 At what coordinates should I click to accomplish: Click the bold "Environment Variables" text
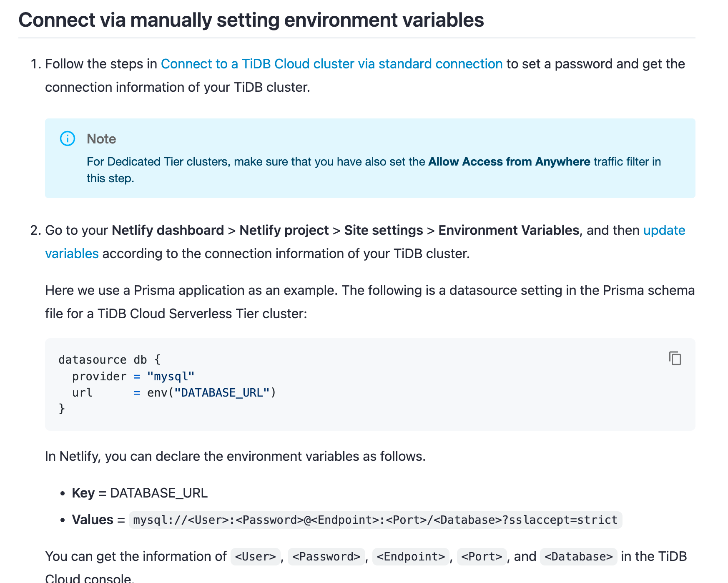point(508,230)
